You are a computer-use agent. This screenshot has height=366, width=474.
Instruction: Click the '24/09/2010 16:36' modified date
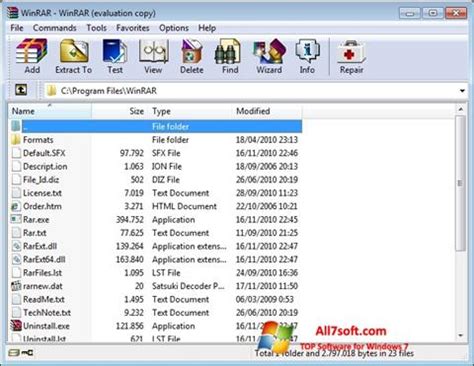point(267,273)
